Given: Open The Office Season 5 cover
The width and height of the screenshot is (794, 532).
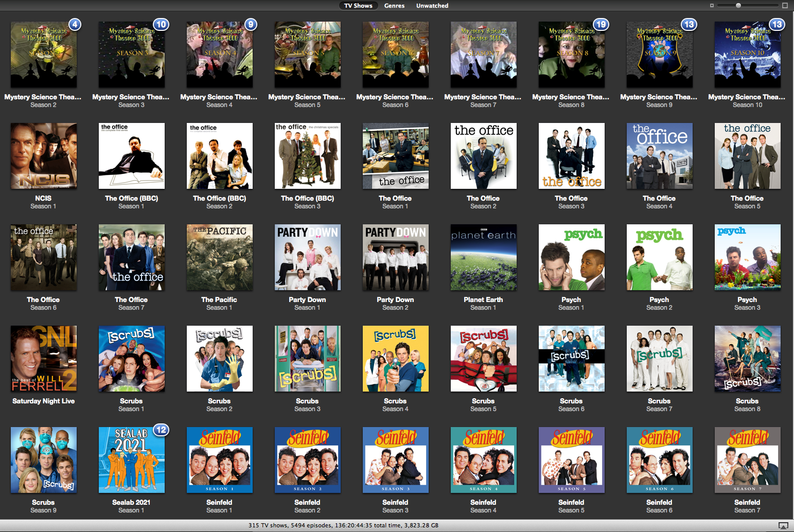Looking at the screenshot, I should 748,156.
